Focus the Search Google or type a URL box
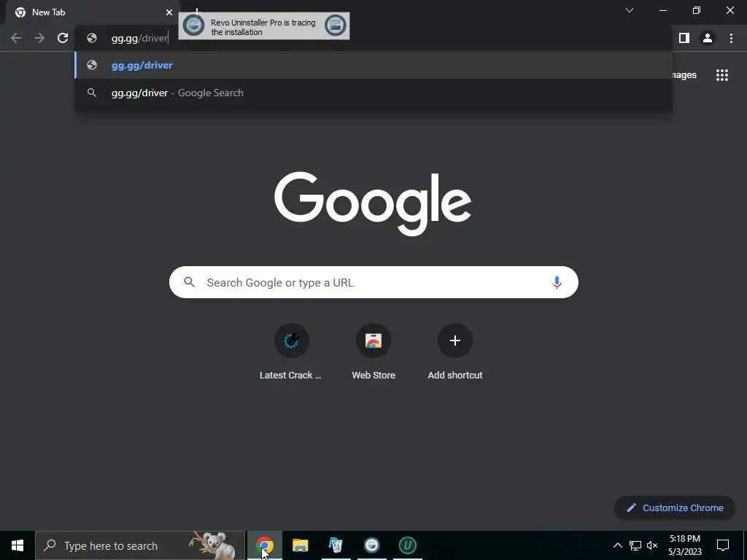747x560 pixels. point(373,282)
